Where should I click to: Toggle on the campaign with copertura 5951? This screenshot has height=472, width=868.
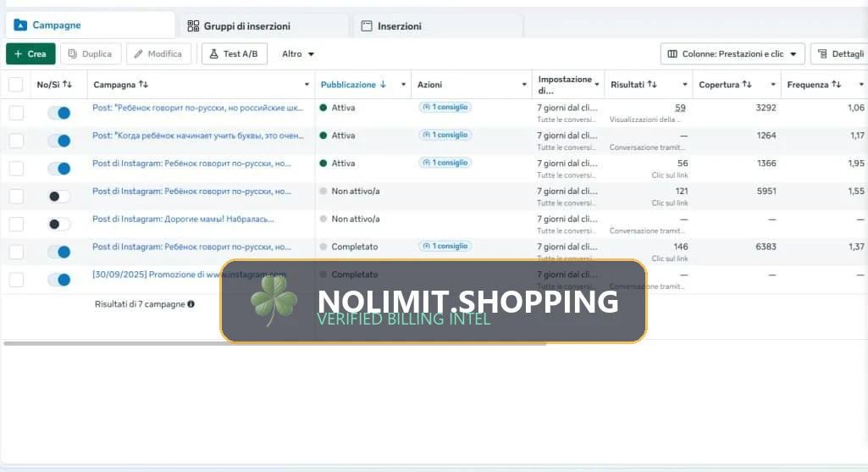tap(59, 196)
